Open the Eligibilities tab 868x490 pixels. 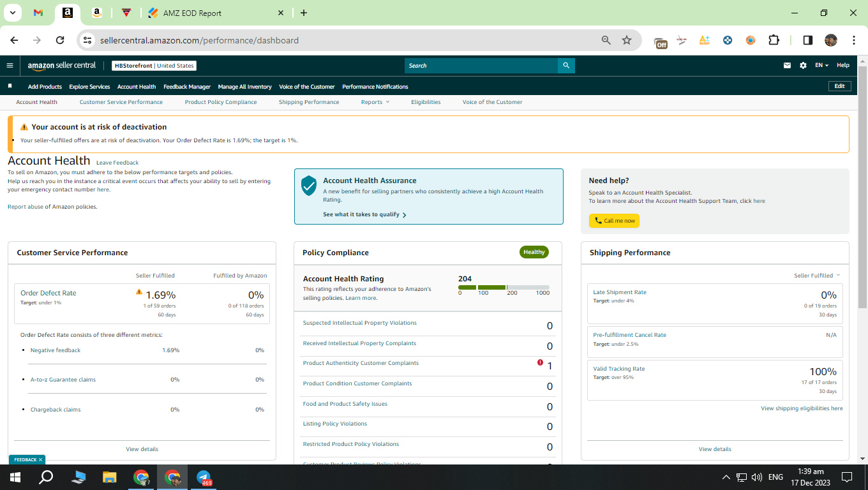coord(426,102)
